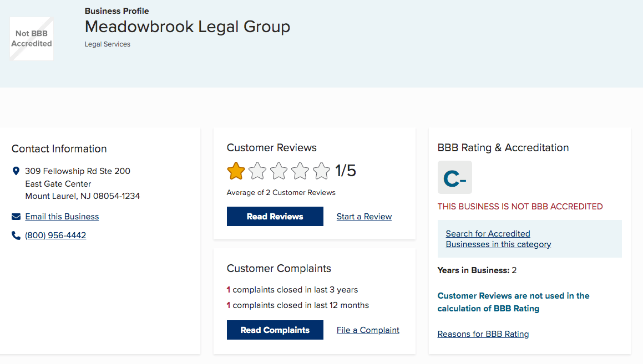Click the Not BBB Accredited badge
The height and width of the screenshot is (364, 643).
coord(31,39)
